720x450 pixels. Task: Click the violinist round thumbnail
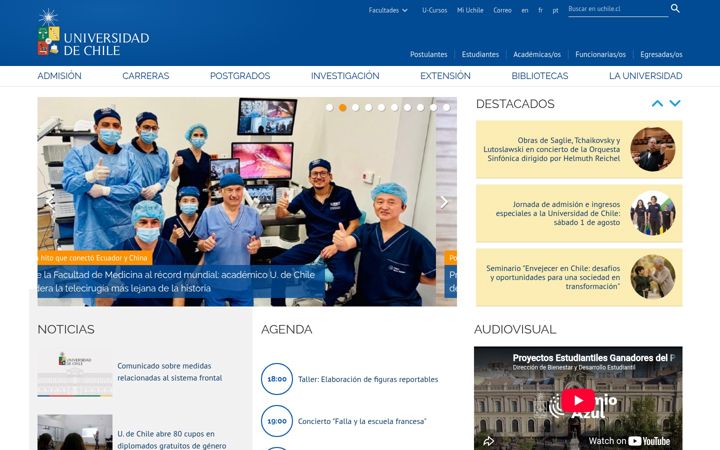coord(652,150)
